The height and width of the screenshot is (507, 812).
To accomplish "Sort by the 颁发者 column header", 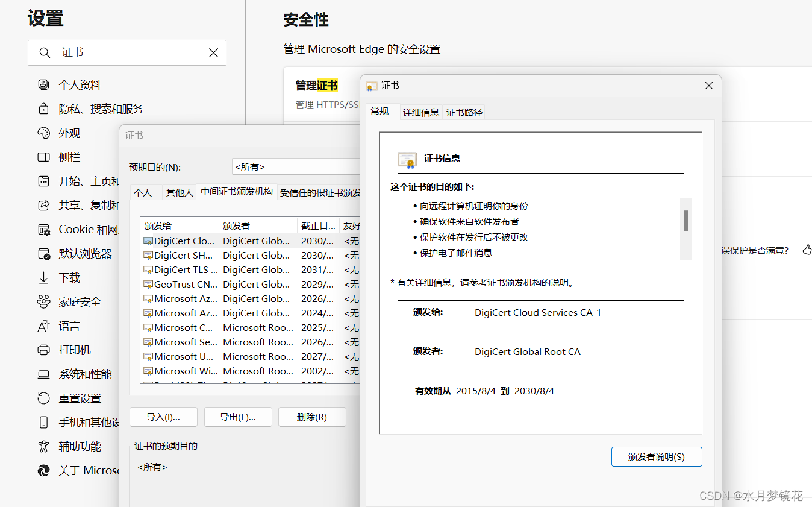I will [x=258, y=225].
